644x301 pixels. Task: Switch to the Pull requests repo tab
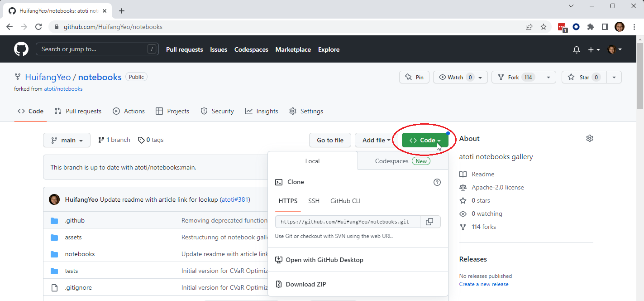click(x=78, y=111)
